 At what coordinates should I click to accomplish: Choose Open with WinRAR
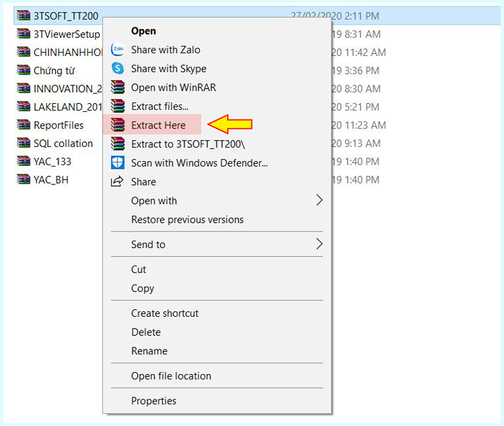click(174, 87)
